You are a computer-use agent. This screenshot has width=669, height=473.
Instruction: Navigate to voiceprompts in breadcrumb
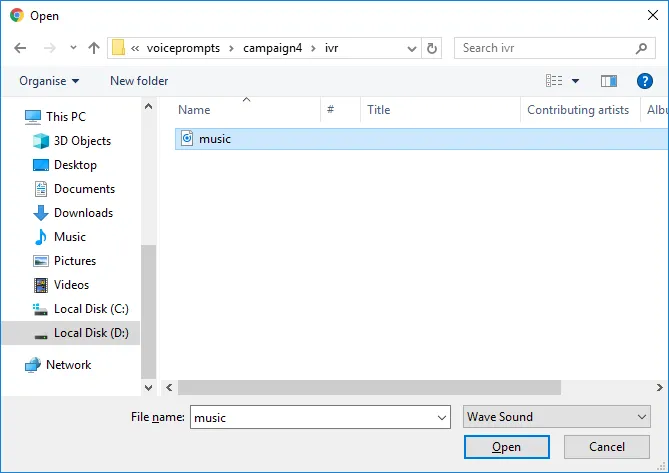183,48
